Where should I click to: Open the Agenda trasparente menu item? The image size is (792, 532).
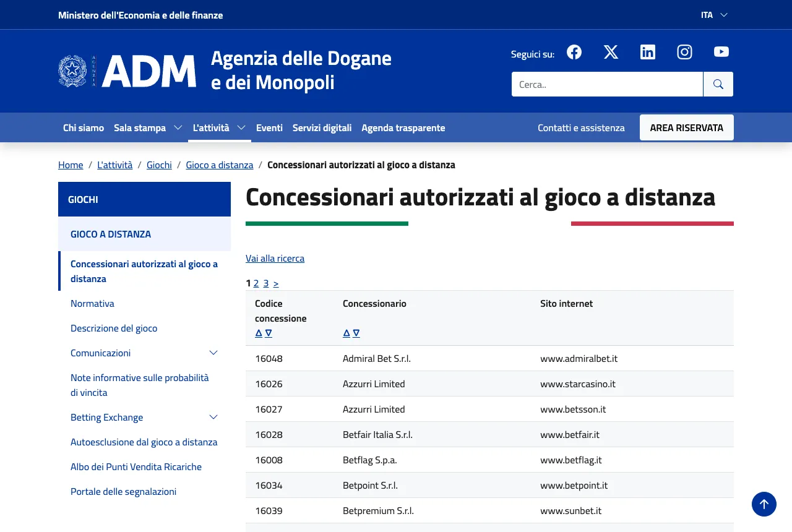pyautogui.click(x=403, y=127)
